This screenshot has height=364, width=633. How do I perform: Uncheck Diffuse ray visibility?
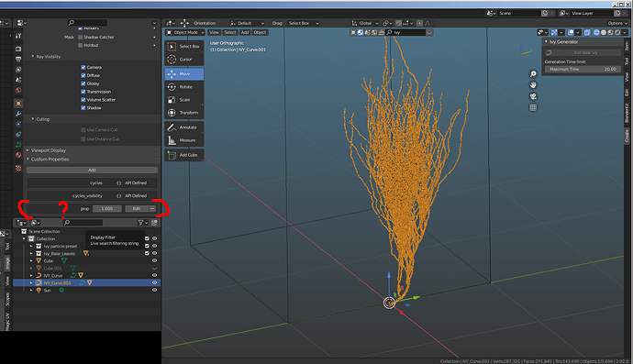click(x=83, y=75)
